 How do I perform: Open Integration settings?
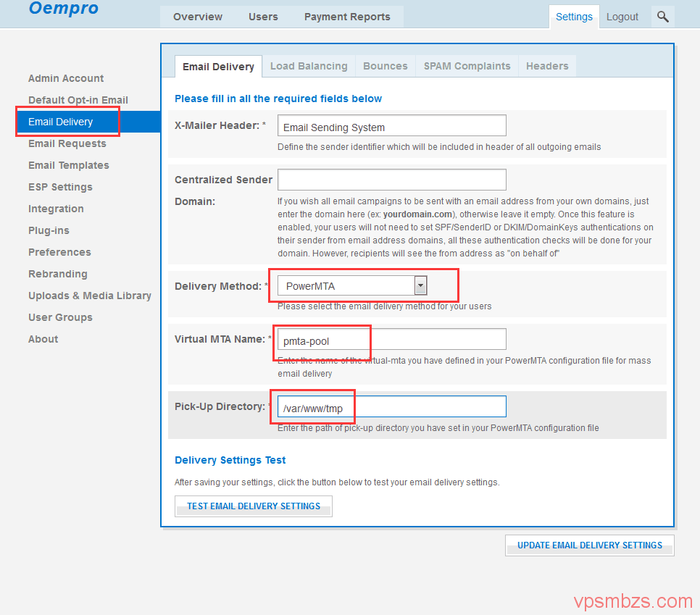point(56,209)
